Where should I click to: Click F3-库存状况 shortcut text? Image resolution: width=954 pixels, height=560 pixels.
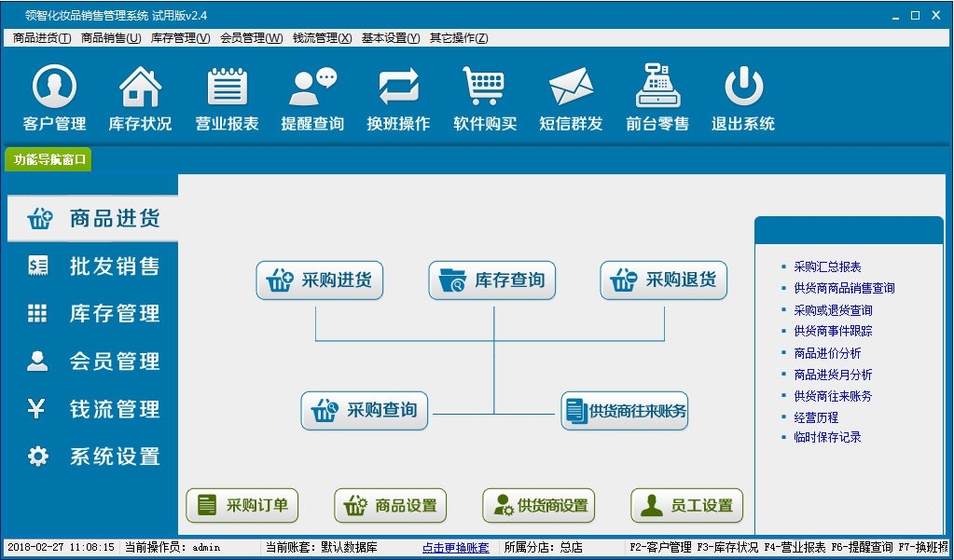(x=727, y=547)
